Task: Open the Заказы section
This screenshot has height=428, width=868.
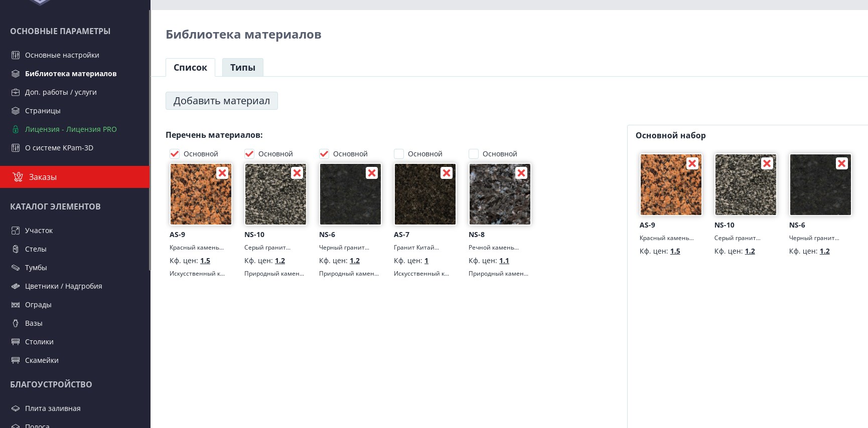Action: (75, 177)
